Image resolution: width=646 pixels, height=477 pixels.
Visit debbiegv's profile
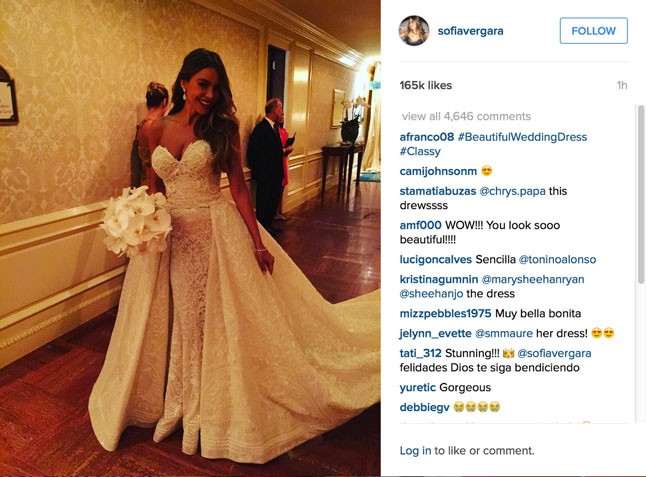click(424, 407)
